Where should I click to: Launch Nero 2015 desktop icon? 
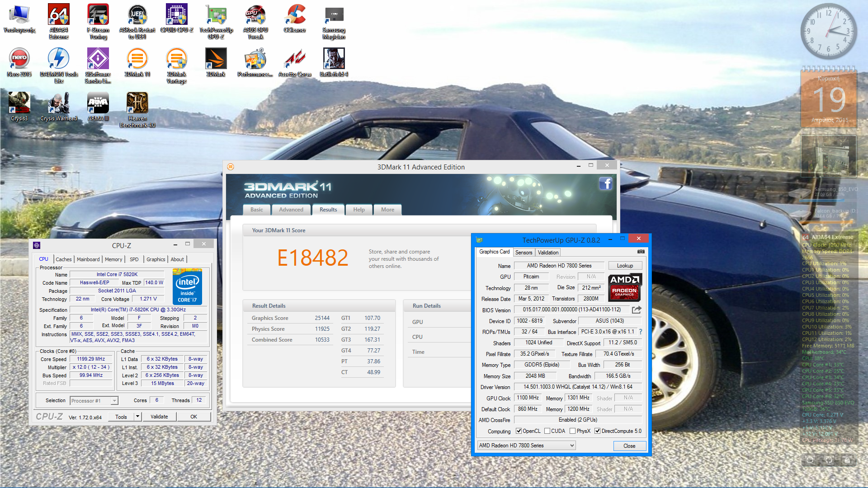(x=19, y=62)
